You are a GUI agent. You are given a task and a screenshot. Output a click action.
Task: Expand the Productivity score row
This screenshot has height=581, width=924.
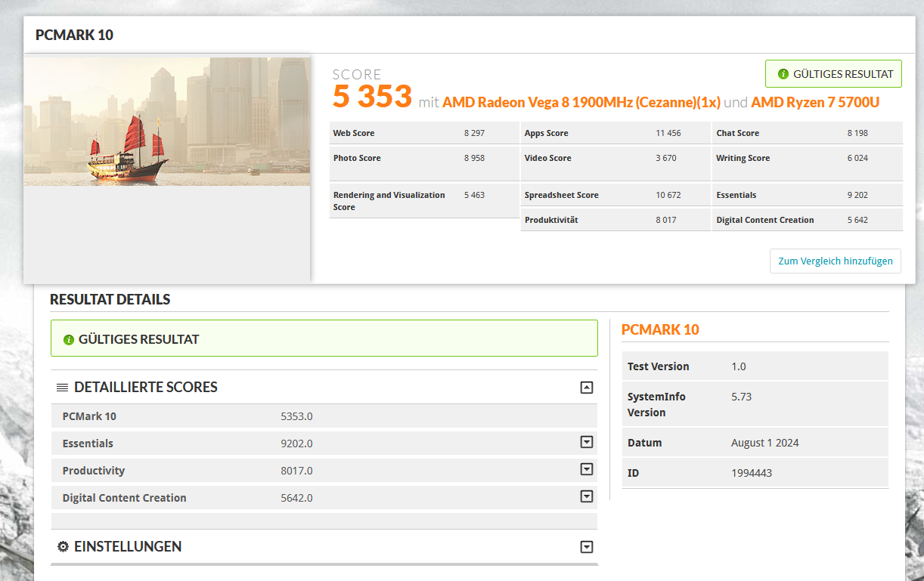[x=586, y=469]
